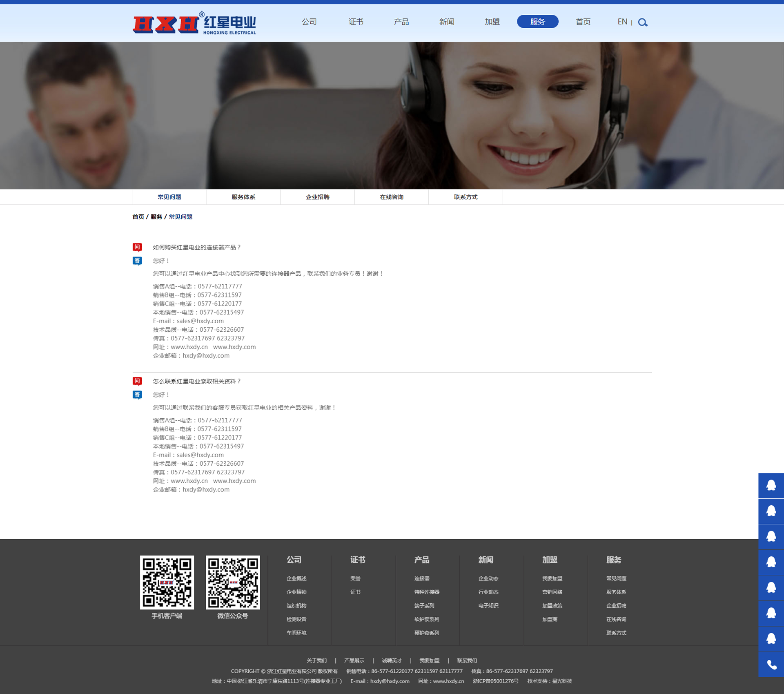
Task: Click the 手机客户端 QR code image
Action: pos(167,582)
